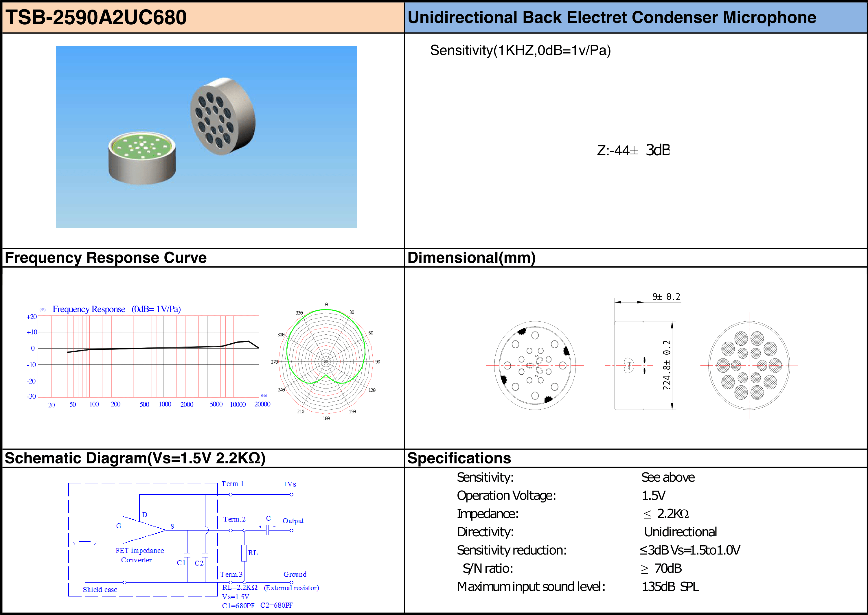
Task: Click the RL resistor symbol in the schematic
Action: (244, 553)
